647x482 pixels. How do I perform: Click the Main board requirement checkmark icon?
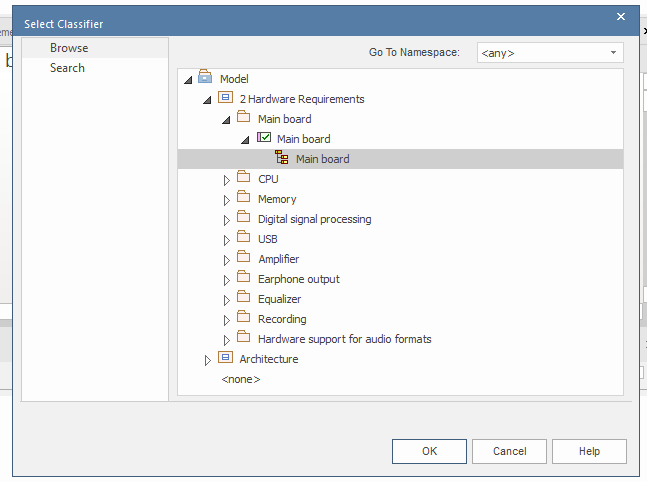264,137
